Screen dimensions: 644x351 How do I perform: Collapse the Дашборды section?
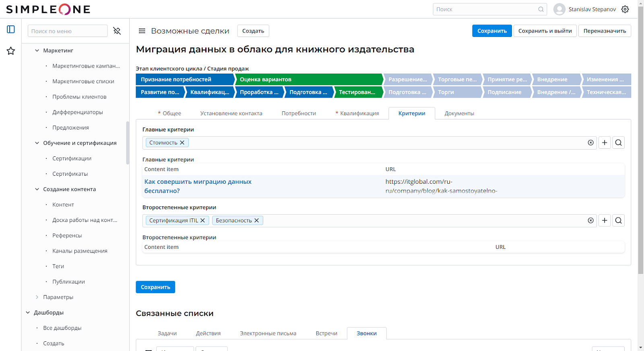coord(28,312)
